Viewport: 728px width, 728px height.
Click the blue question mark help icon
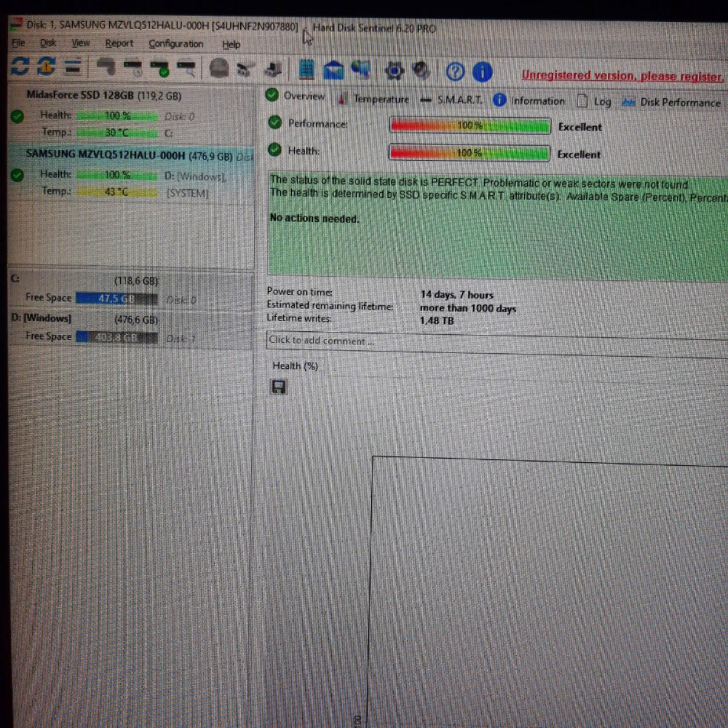455,72
